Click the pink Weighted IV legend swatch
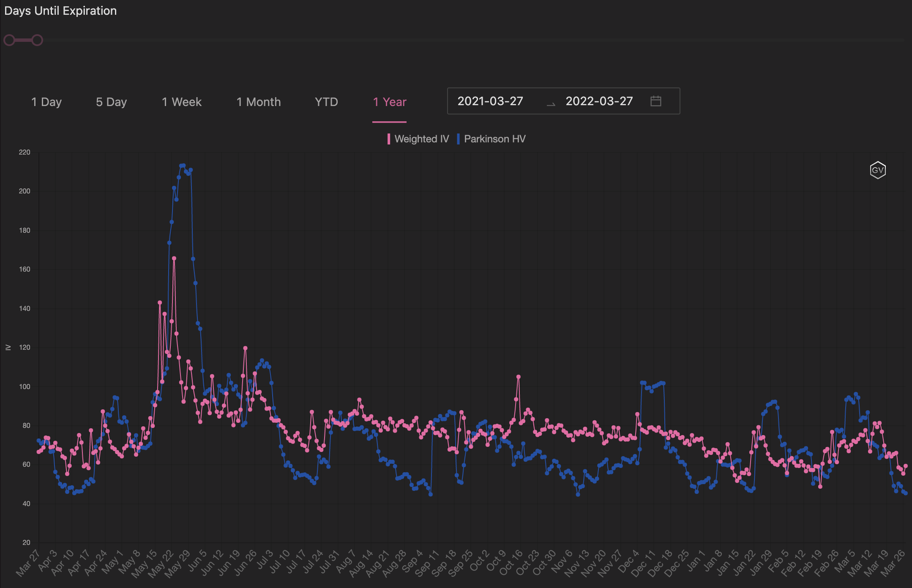Viewport: 912px width, 588px height. tap(389, 139)
